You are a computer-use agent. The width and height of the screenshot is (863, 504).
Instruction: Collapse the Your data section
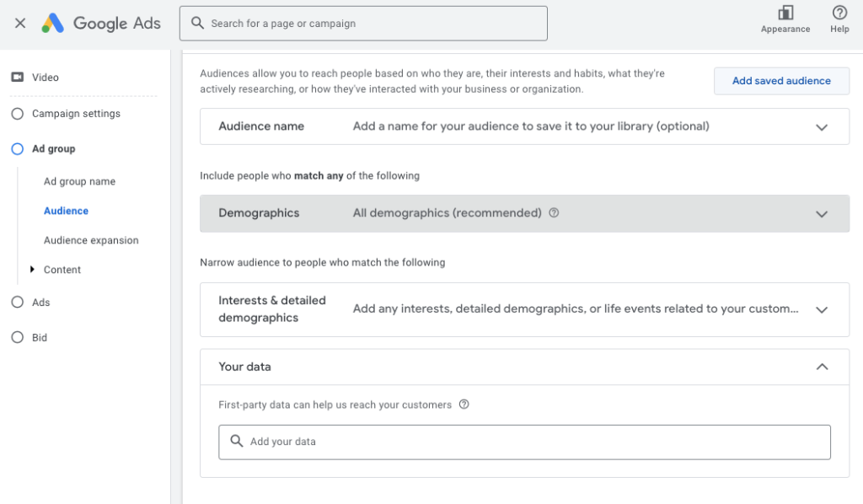822,367
